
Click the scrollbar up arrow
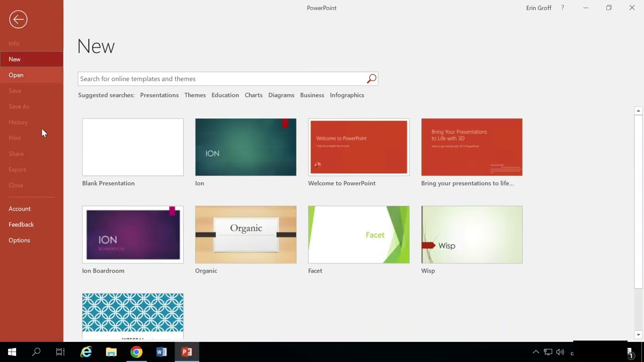pyautogui.click(x=638, y=111)
